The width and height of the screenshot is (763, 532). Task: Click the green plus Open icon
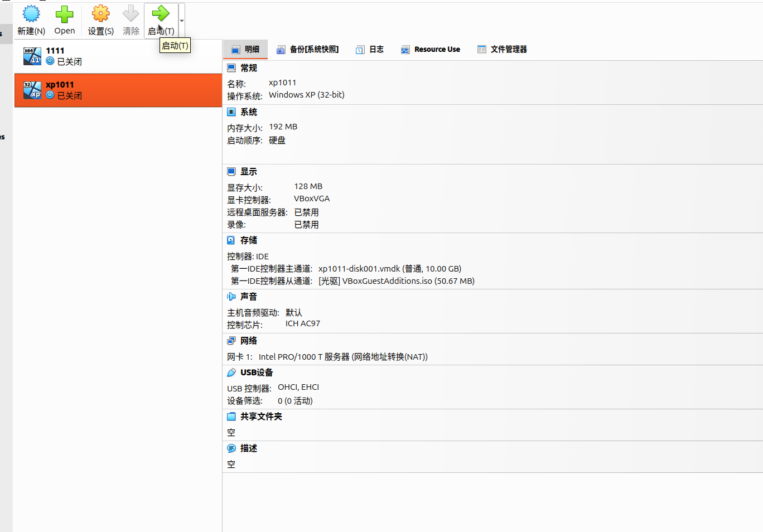(64, 14)
